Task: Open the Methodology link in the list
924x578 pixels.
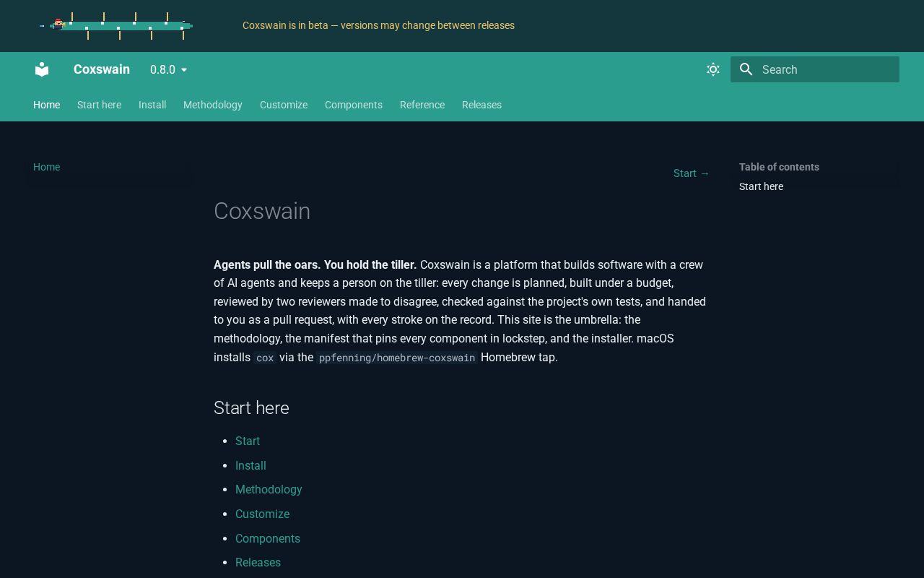Action: pos(269,489)
